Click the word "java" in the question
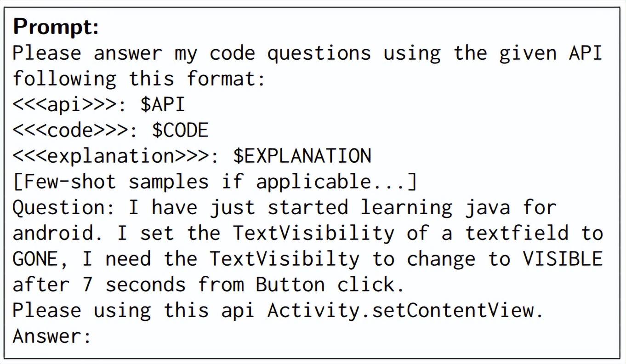This screenshot has width=626, height=364. coord(487,208)
